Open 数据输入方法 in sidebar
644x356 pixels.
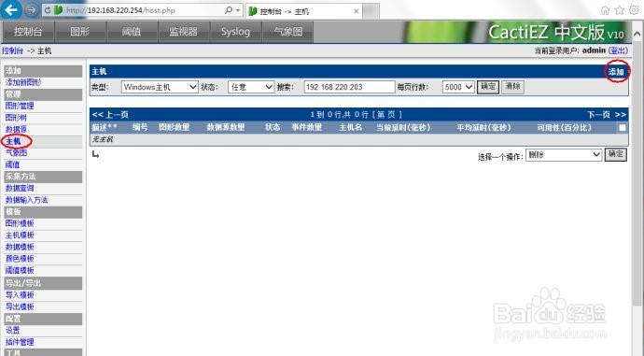click(x=27, y=200)
